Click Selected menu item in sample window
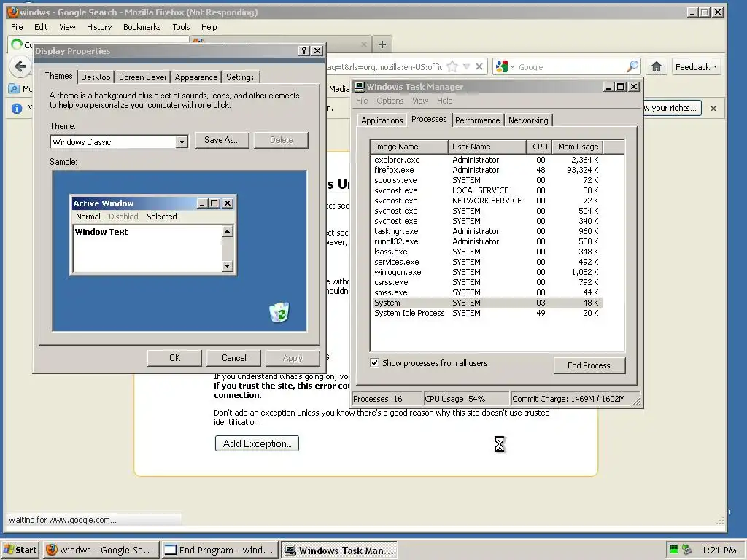The image size is (747, 560). pos(161,217)
